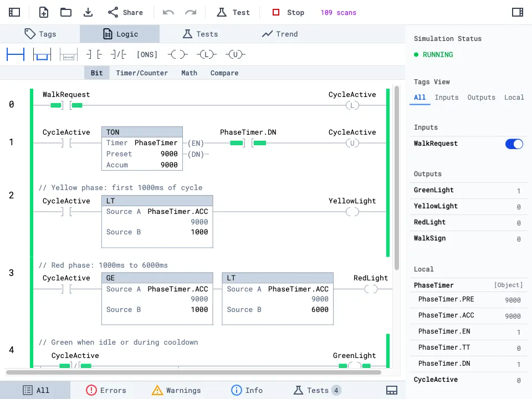Viewport: 532px width, 399px height.
Task: Toggle the right sidebar panel
Action: 517,11
